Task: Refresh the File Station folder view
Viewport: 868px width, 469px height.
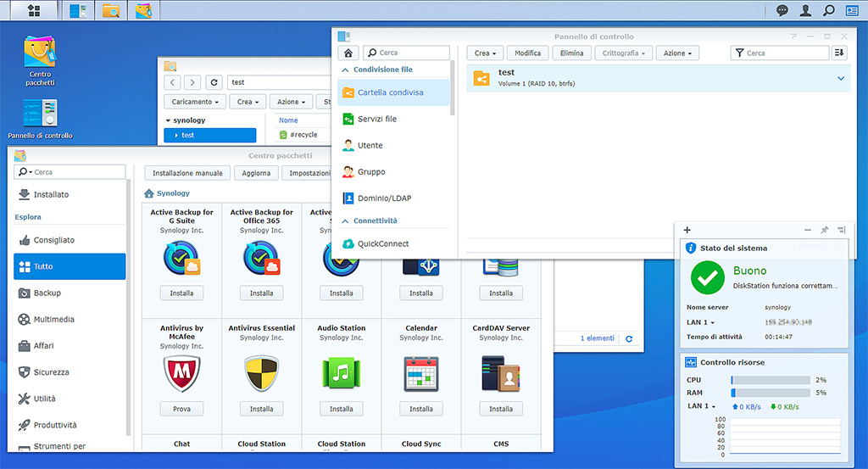Action: [214, 82]
